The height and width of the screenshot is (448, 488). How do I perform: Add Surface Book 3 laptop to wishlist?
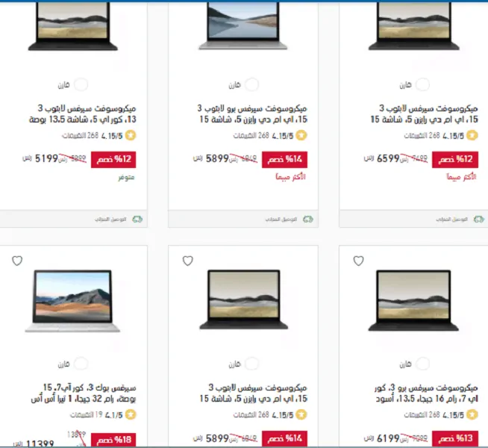click(x=17, y=261)
